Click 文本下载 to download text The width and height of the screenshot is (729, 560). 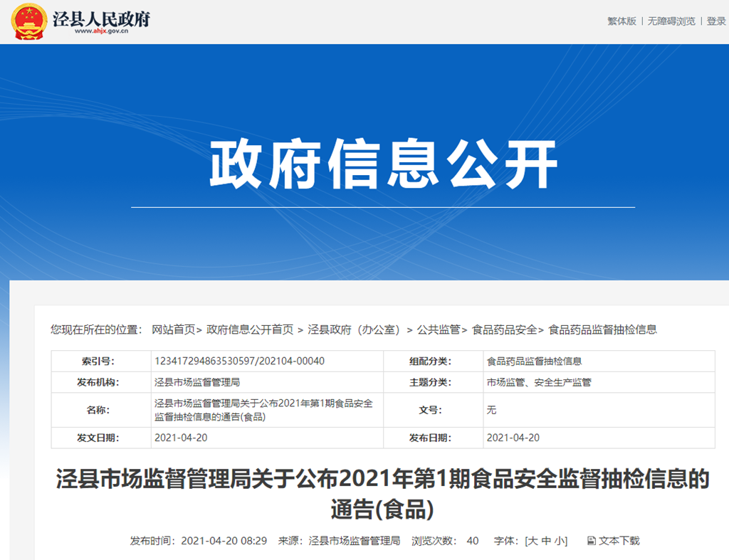click(619, 541)
